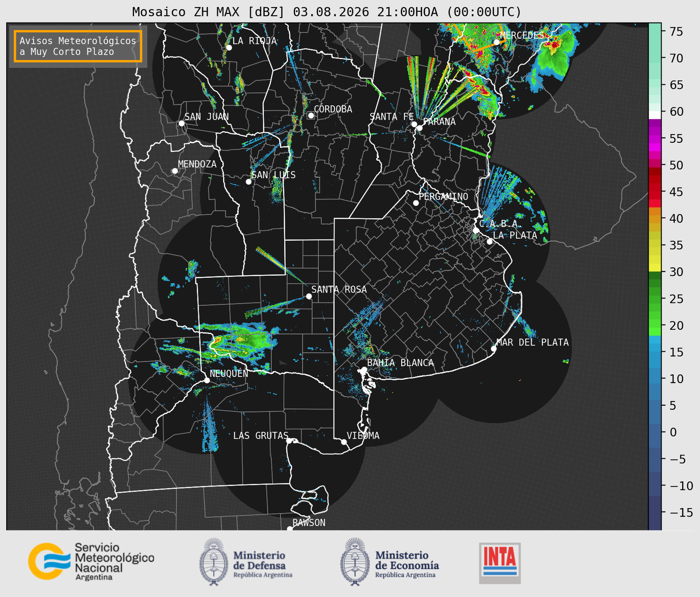Select the CÓRDOBA city marker dot
This screenshot has height=597, width=700.
311,115
